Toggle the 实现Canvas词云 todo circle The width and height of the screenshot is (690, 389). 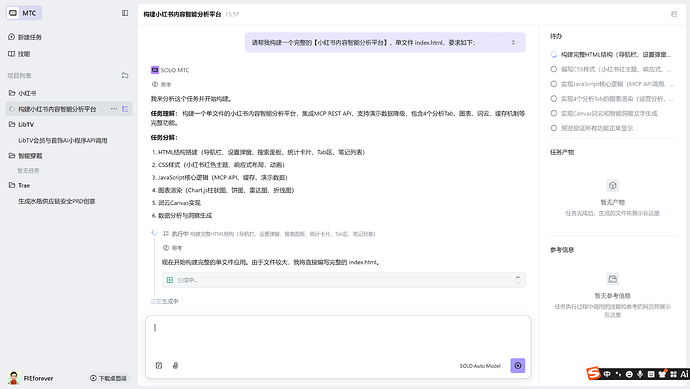(x=554, y=113)
